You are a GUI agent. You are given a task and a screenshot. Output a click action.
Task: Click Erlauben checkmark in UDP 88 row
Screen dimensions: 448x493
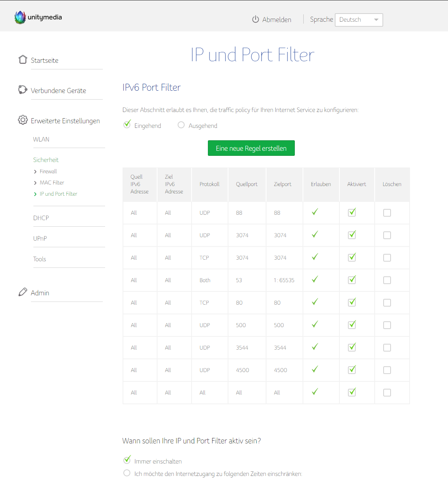click(x=315, y=212)
